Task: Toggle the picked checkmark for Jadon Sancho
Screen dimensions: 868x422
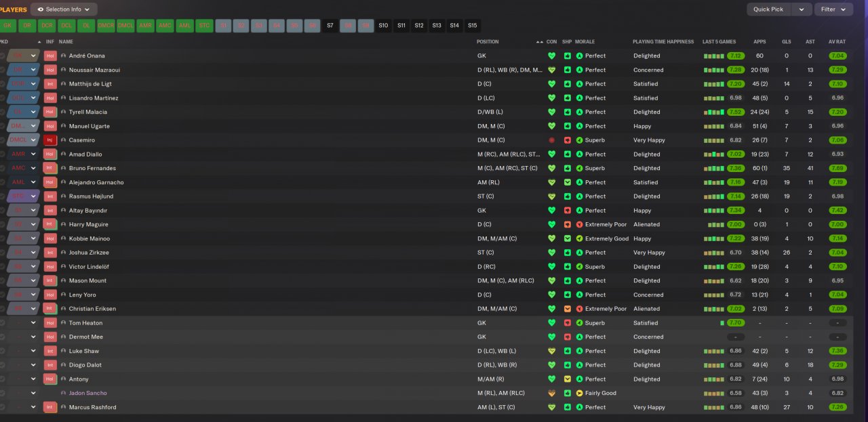Action: [2, 393]
